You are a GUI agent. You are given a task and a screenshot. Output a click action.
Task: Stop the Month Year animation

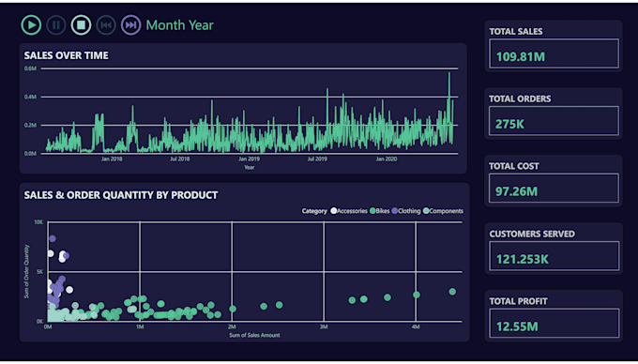coord(81,25)
